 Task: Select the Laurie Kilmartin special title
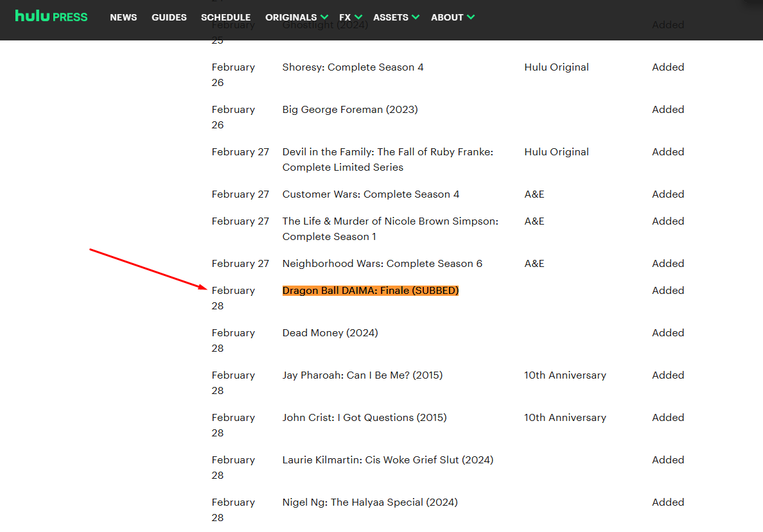(x=388, y=459)
